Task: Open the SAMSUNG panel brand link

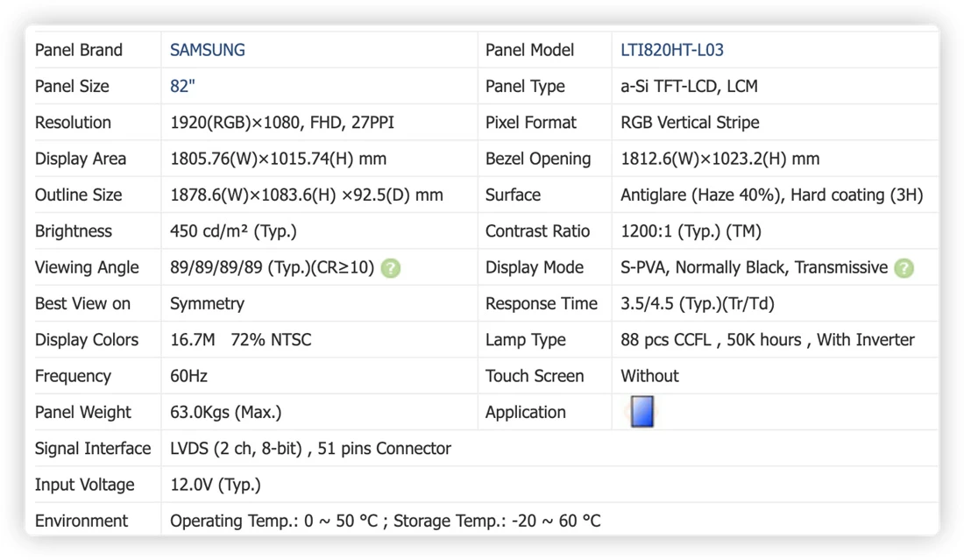Action: coord(207,50)
